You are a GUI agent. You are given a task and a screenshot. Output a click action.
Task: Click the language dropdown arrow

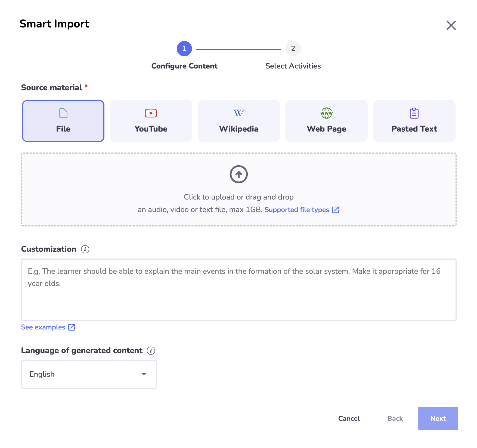tap(144, 374)
